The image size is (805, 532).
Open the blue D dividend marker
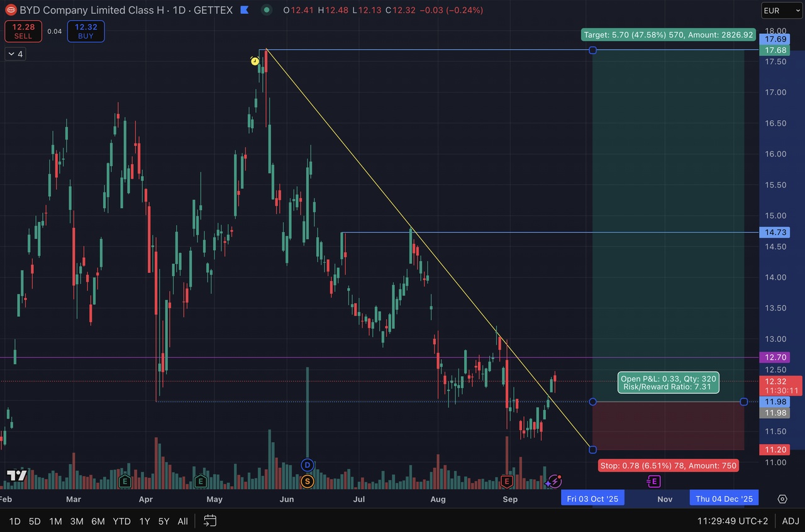[x=308, y=465]
